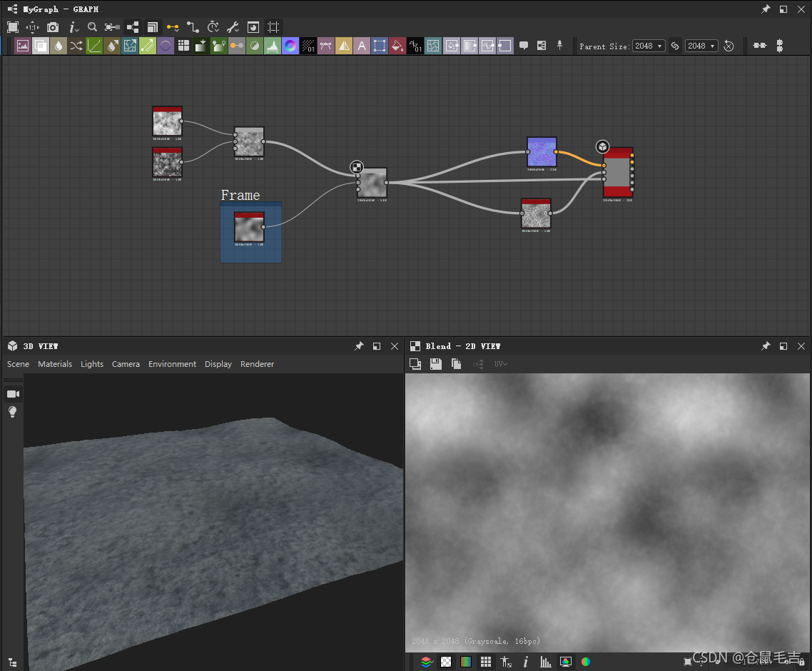Open Lights menu in 3D view
The image size is (812, 671).
pos(92,364)
